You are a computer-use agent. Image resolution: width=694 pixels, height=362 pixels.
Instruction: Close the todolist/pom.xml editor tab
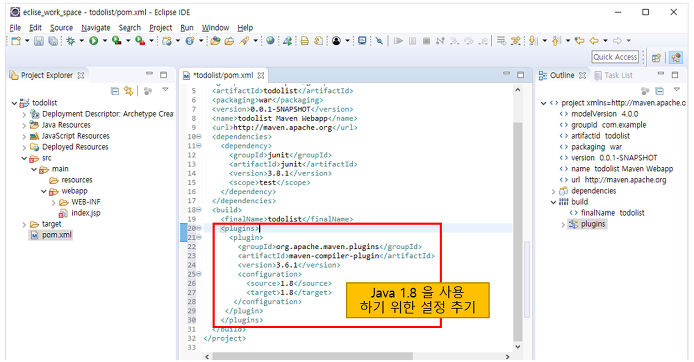261,76
